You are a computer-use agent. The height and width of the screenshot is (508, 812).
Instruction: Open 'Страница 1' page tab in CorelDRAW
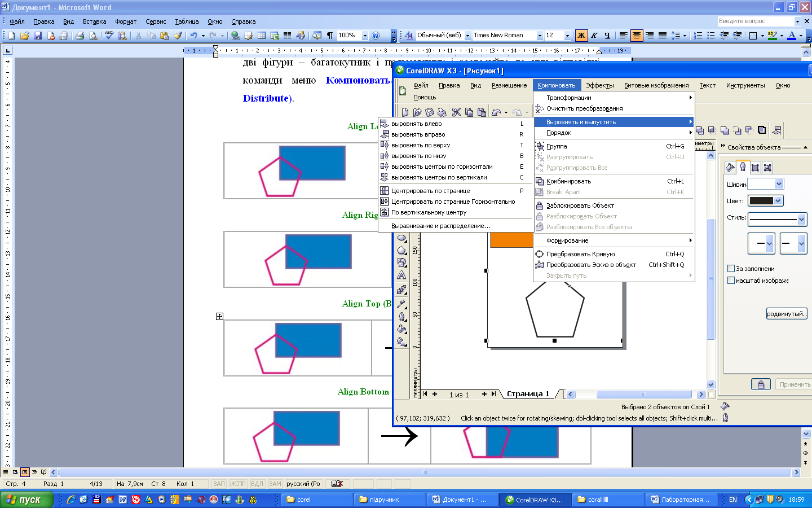point(528,394)
